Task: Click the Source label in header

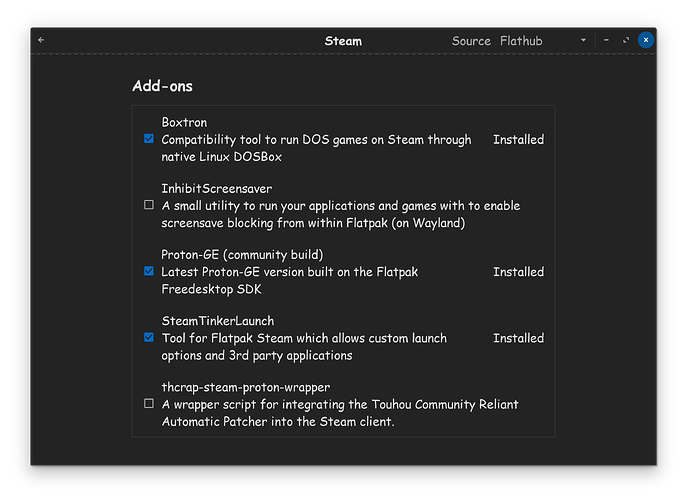Action: pyautogui.click(x=471, y=41)
